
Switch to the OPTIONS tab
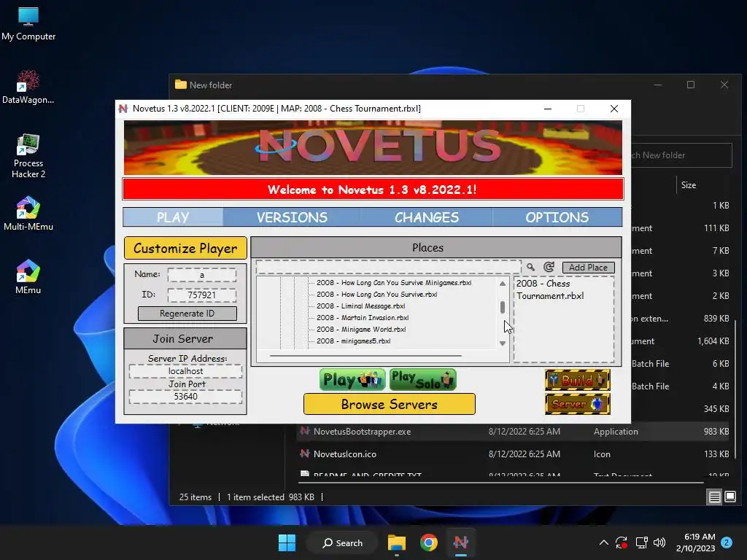[557, 217]
